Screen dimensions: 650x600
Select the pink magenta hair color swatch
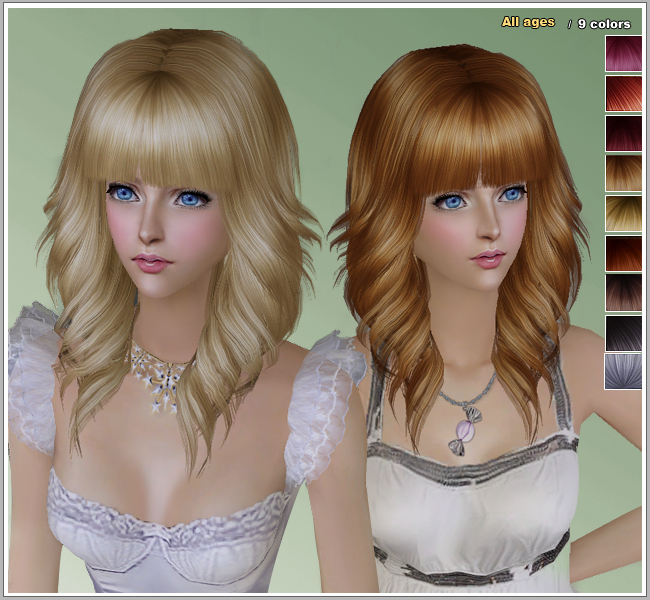(623, 54)
